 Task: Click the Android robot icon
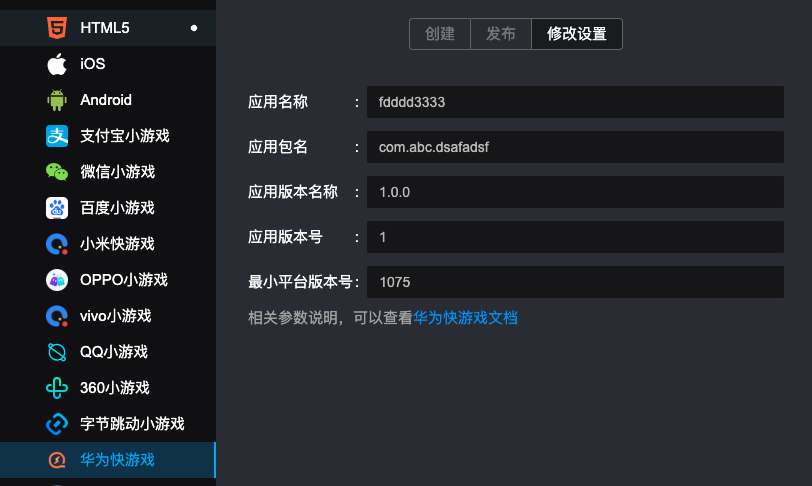tap(57, 100)
